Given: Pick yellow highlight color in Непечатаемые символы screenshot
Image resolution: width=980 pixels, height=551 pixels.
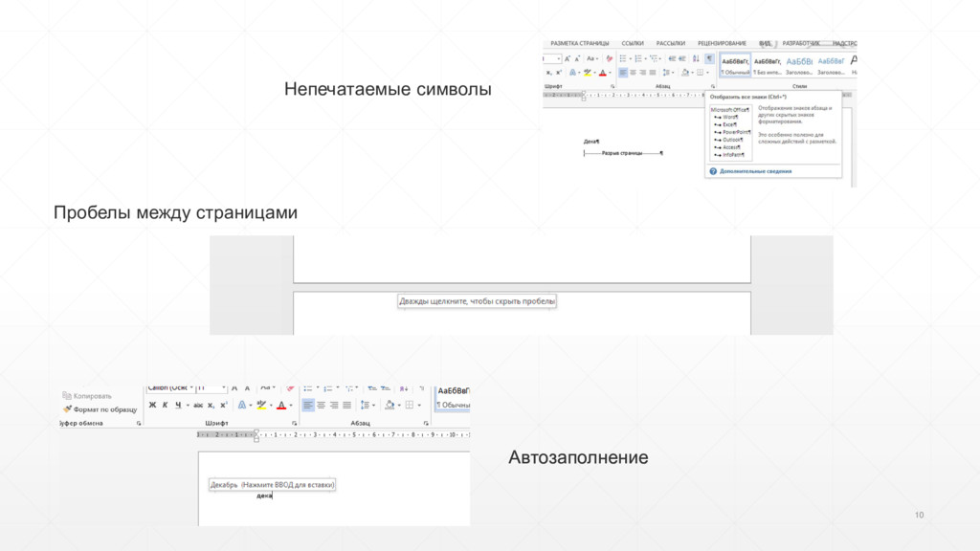Looking at the screenshot, I should point(587,73).
